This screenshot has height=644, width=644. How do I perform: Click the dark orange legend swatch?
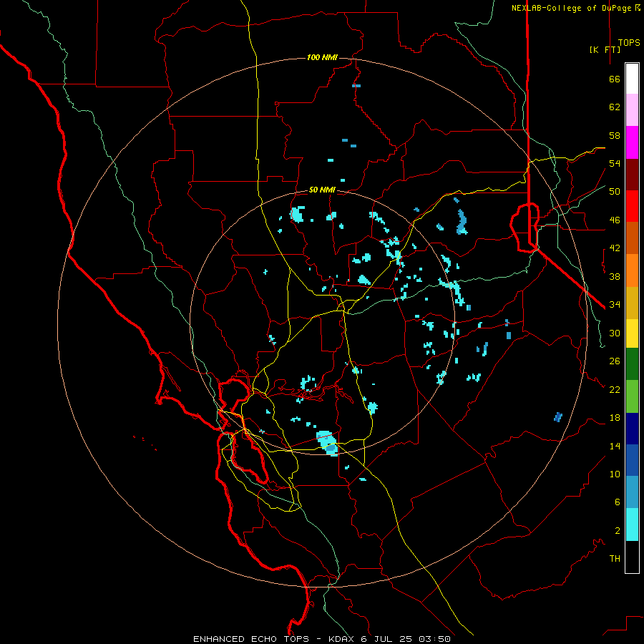632,238
